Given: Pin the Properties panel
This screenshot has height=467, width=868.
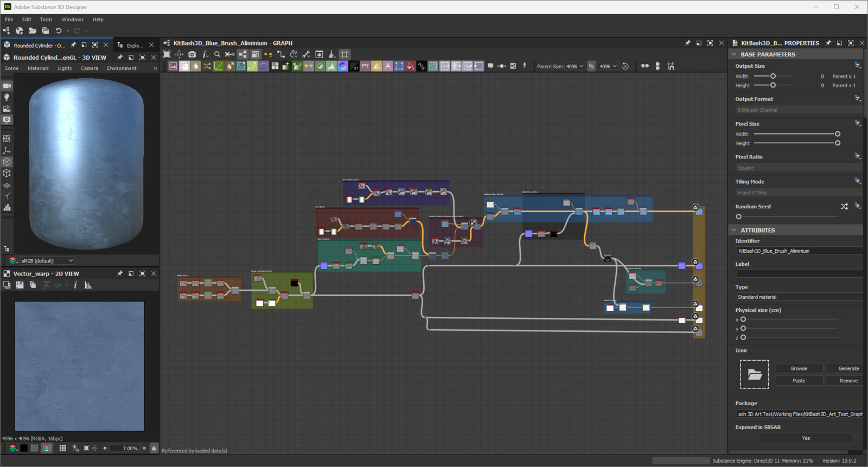Looking at the screenshot, I should click(x=828, y=43).
